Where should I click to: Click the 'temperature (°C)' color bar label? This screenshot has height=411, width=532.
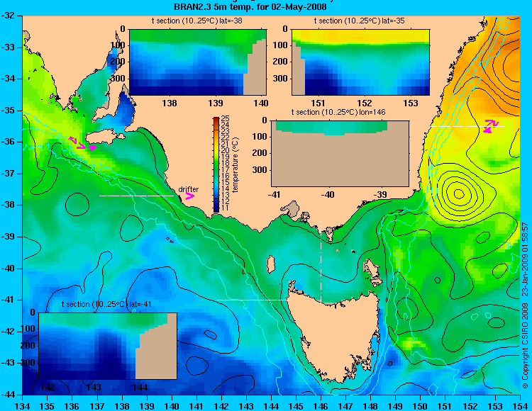(236, 164)
